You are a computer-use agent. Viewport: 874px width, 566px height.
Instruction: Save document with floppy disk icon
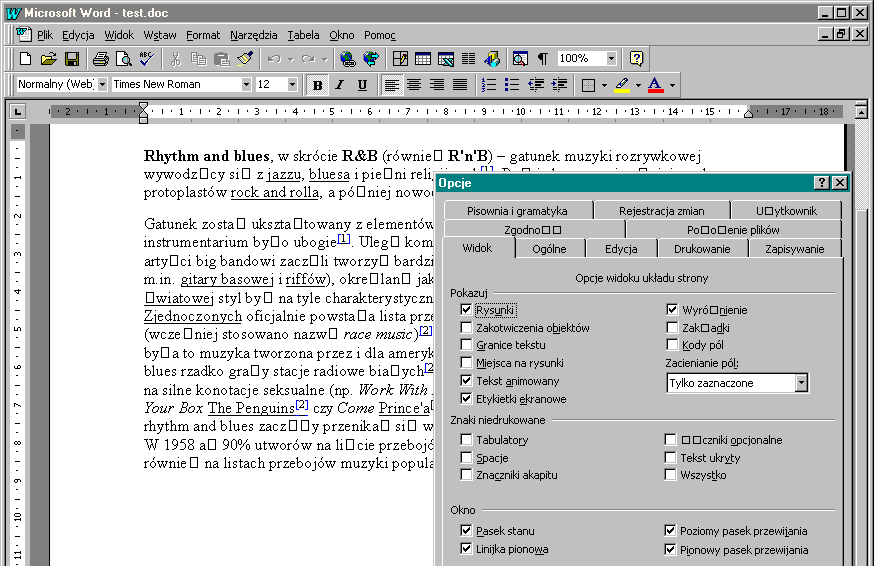[x=72, y=59]
